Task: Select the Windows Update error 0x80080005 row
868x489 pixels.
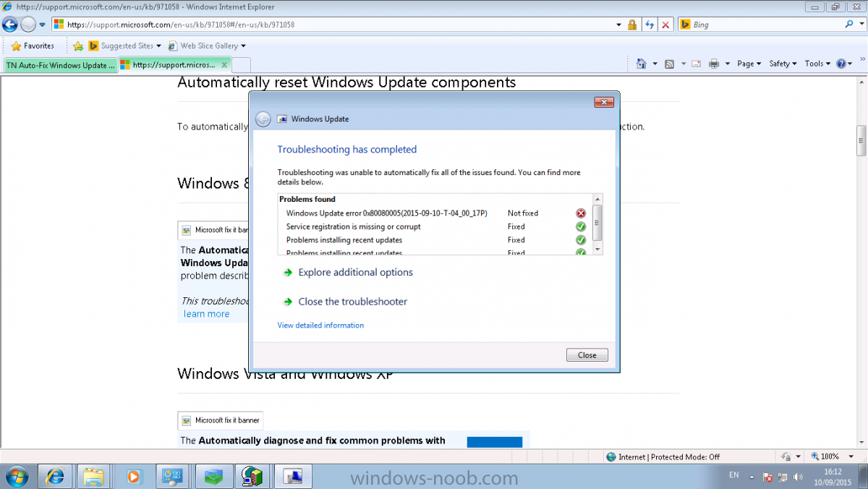Action: pyautogui.click(x=434, y=213)
